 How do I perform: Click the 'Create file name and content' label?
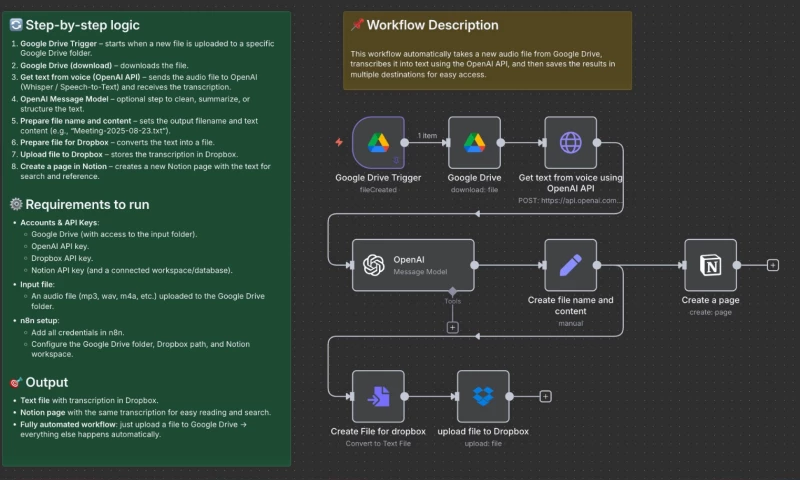tap(570, 306)
